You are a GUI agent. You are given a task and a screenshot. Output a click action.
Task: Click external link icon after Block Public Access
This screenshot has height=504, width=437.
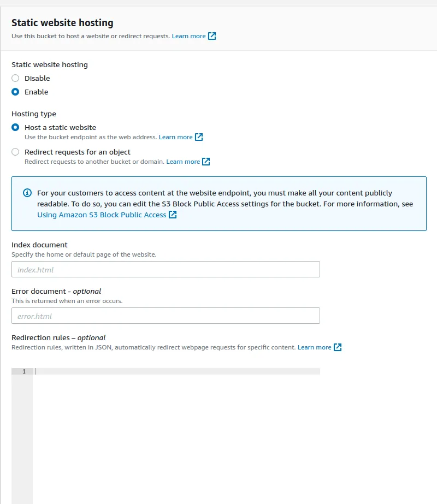[x=173, y=215]
